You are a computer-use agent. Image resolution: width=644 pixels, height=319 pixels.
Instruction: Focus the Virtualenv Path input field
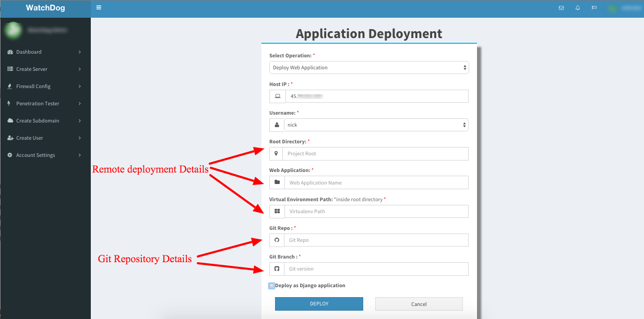[x=376, y=211]
